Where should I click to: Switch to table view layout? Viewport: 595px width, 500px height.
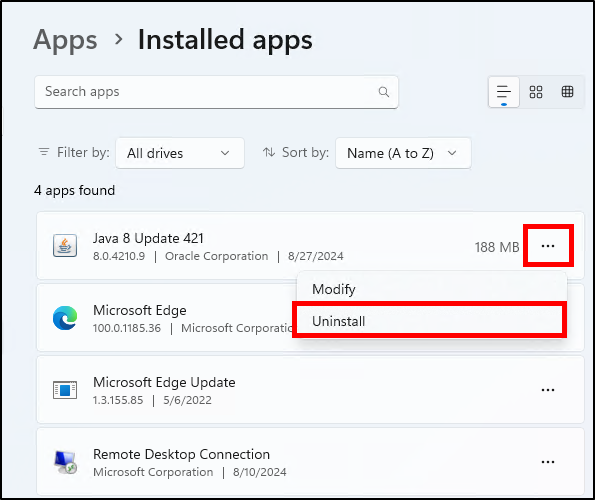[567, 92]
